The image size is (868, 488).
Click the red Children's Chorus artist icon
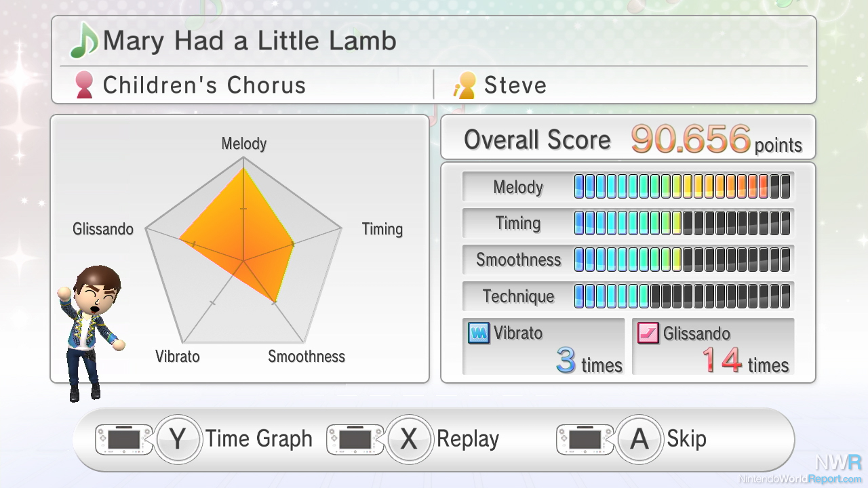tap(84, 85)
